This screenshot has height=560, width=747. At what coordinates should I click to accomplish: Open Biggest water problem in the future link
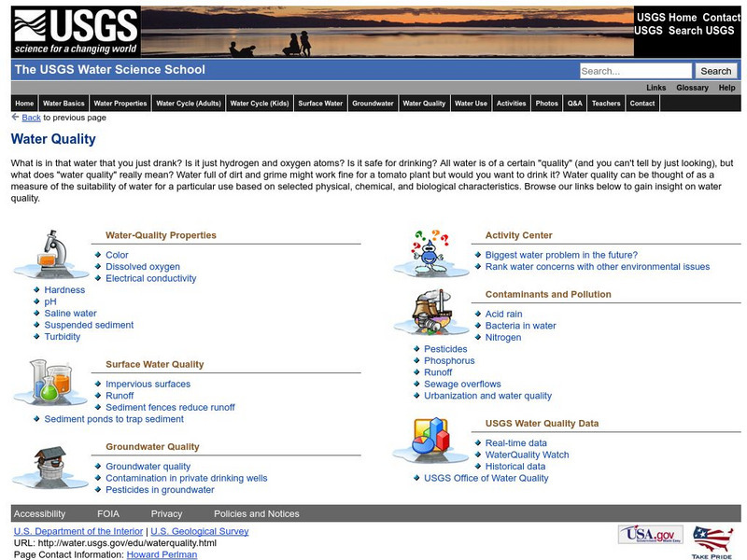click(561, 255)
